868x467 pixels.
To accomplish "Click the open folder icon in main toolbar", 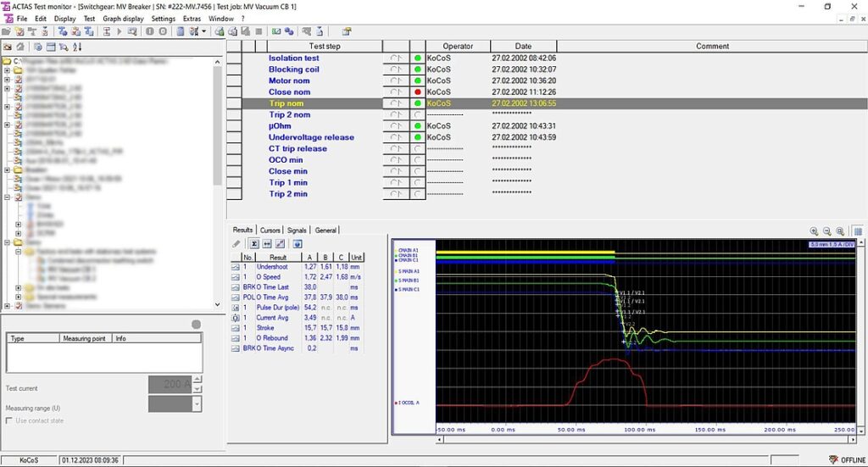I will (7, 31).
